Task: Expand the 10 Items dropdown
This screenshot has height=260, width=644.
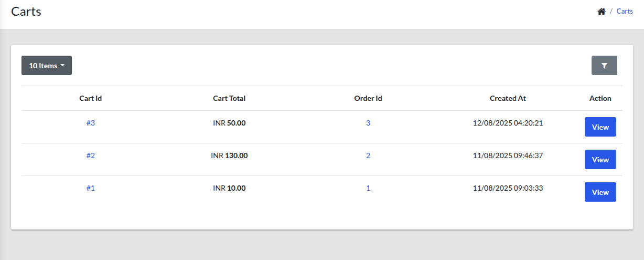Action: 47,66
